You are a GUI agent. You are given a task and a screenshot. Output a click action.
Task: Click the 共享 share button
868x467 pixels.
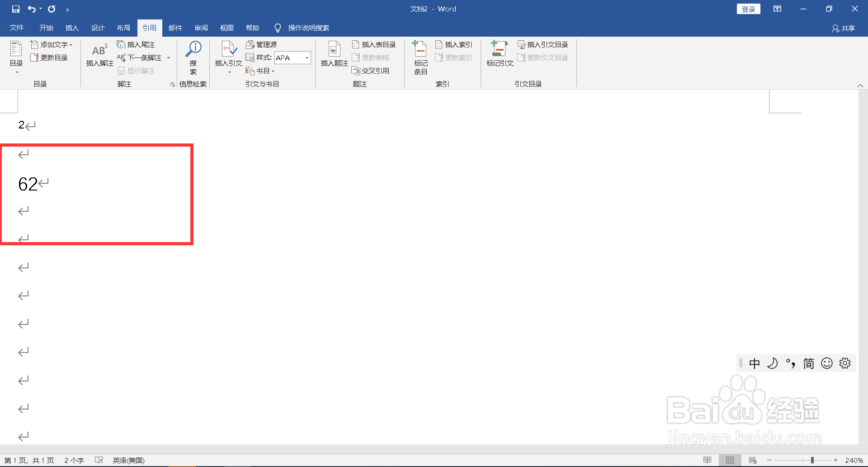pos(844,29)
